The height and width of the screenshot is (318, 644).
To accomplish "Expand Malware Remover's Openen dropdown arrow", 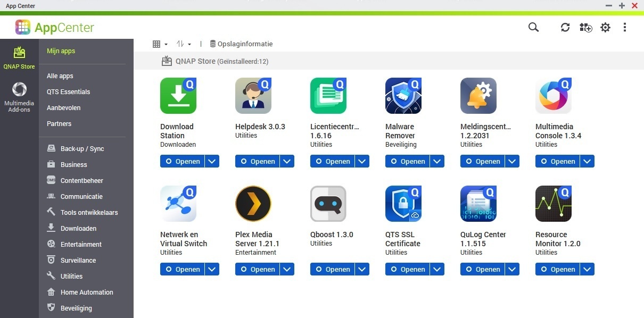I will (437, 161).
